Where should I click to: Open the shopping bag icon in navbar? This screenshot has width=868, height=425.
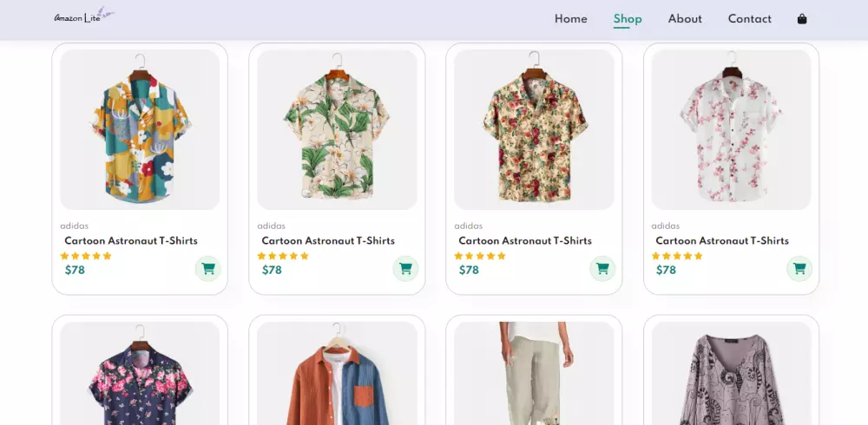click(x=802, y=19)
